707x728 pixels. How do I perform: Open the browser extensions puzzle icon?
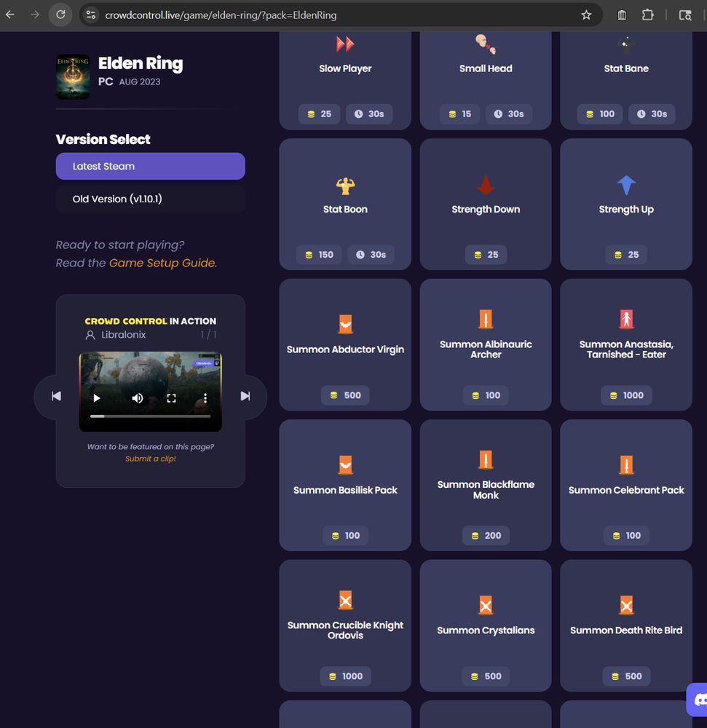point(647,15)
